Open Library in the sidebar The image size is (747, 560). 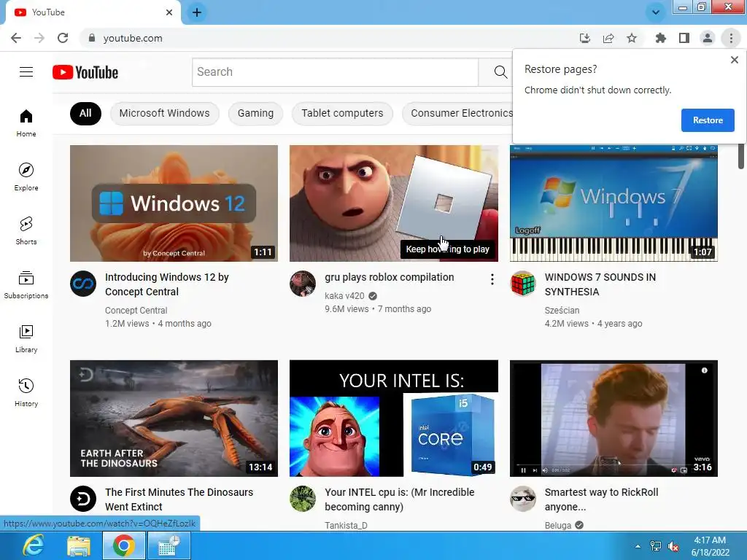(26, 338)
